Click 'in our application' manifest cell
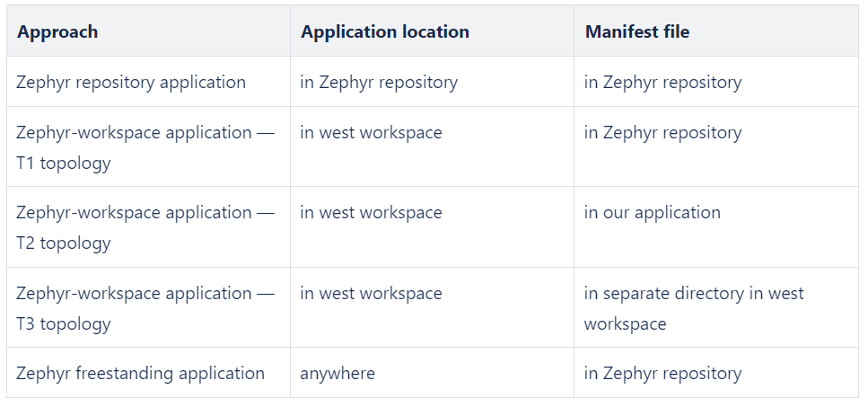868x407 pixels. (715, 227)
